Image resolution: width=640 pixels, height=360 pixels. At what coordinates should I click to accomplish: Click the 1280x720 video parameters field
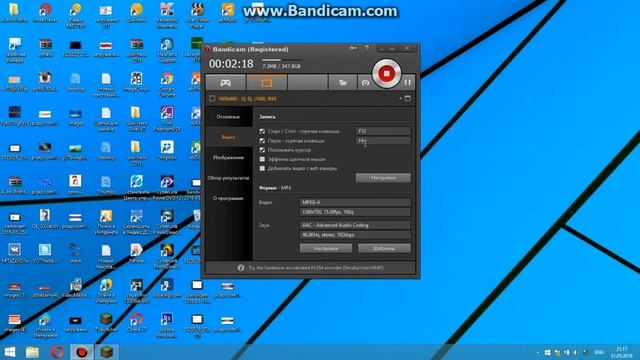(355, 212)
